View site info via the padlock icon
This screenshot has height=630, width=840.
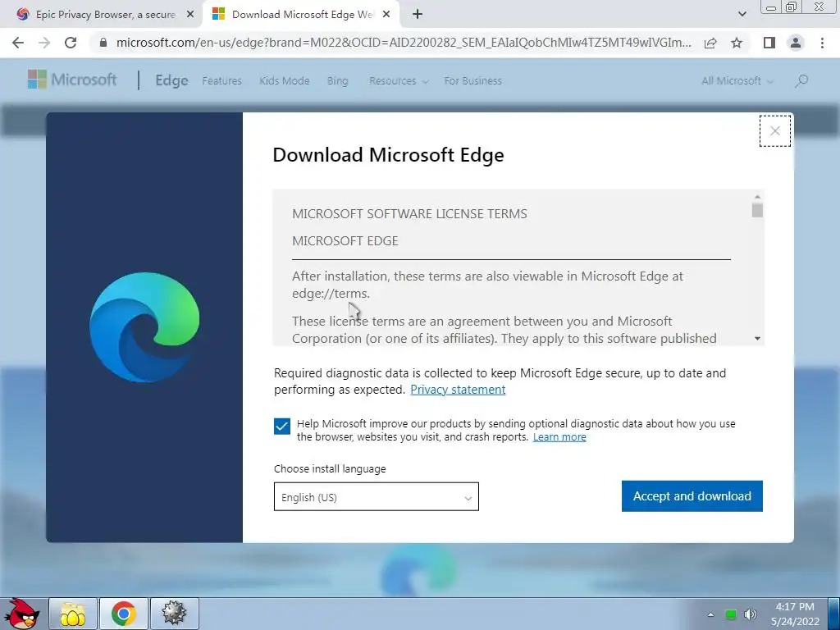[x=103, y=43]
